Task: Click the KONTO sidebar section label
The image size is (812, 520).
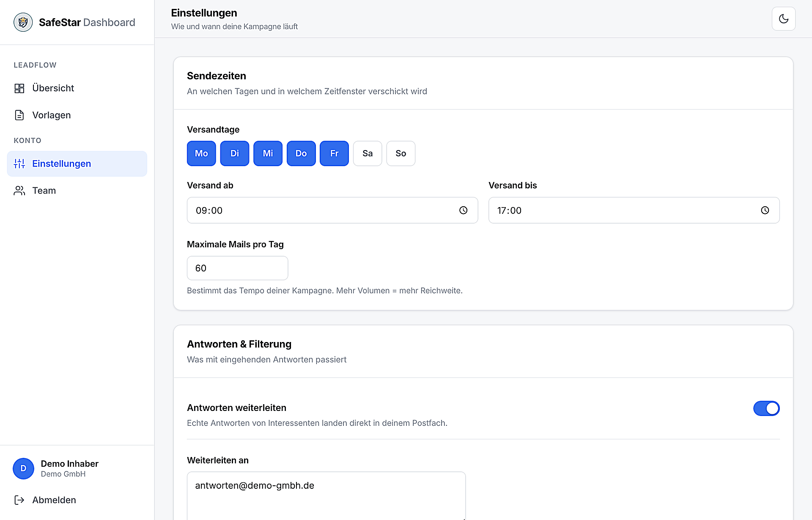Action: point(27,141)
